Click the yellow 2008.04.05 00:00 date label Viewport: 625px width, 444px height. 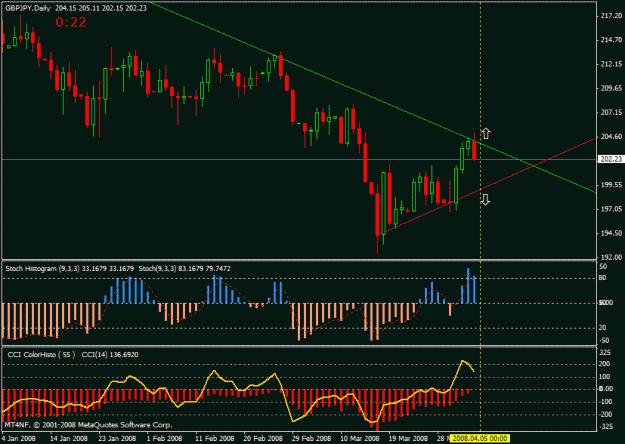point(480,438)
